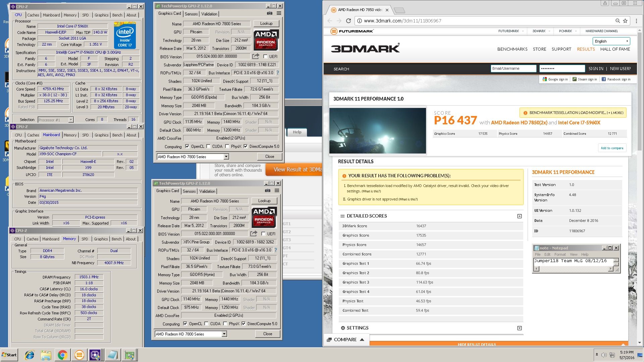Toggle OpenCL checkbox in top GPU-Z
This screenshot has height=362, width=644.
click(187, 146)
